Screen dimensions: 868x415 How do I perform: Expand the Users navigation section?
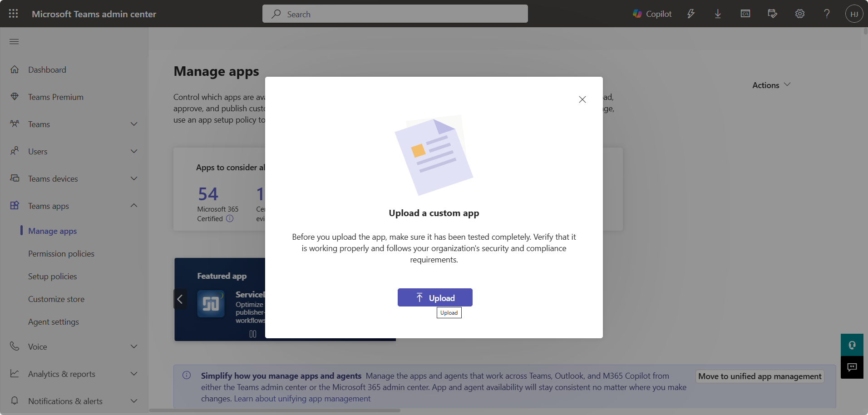(134, 151)
